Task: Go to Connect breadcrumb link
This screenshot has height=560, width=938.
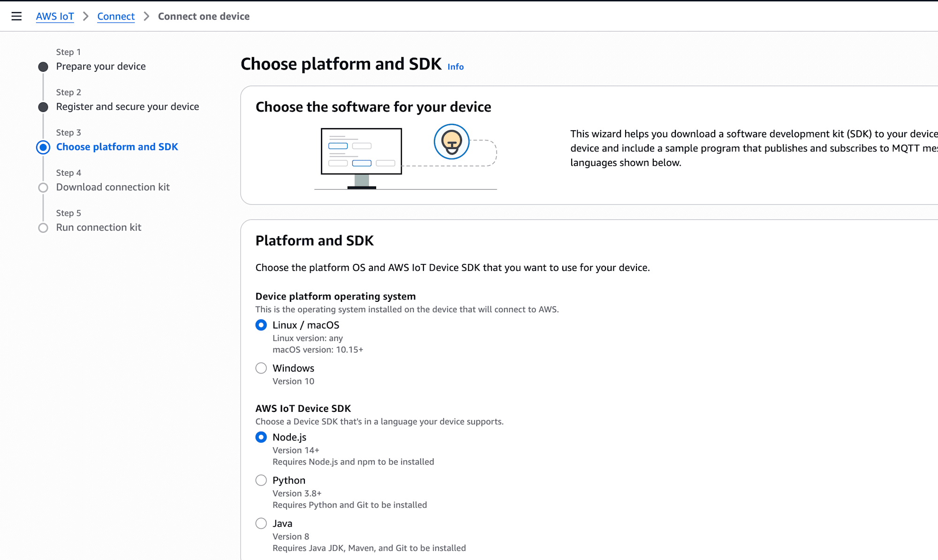Action: pyautogui.click(x=116, y=16)
